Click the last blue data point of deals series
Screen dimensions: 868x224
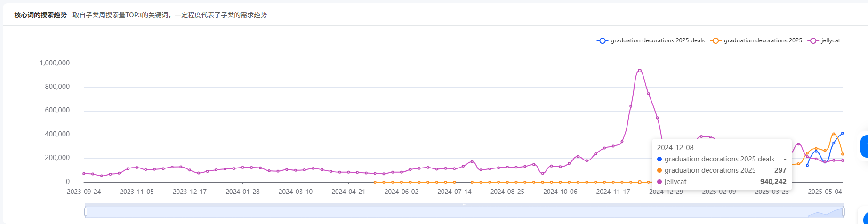[843, 133]
